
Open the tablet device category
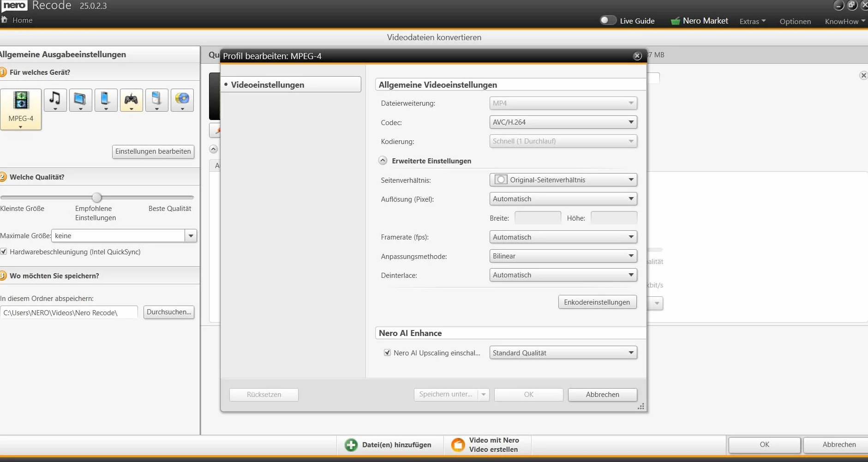click(81, 100)
